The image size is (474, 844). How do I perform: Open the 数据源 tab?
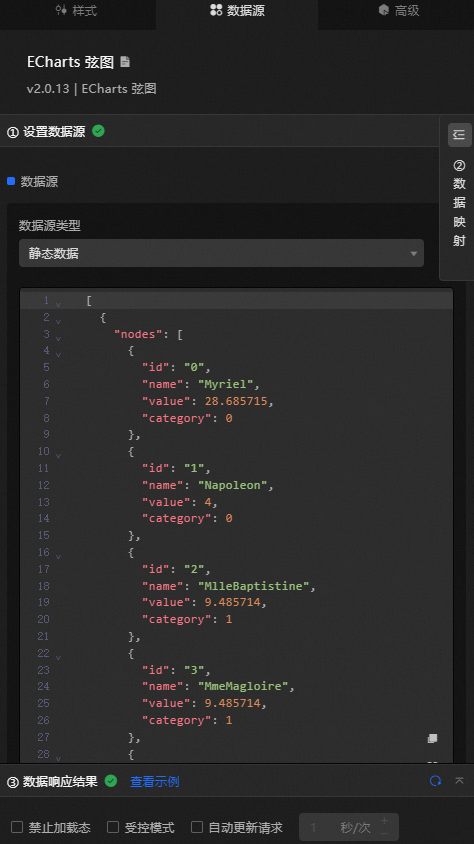pyautogui.click(x=237, y=10)
